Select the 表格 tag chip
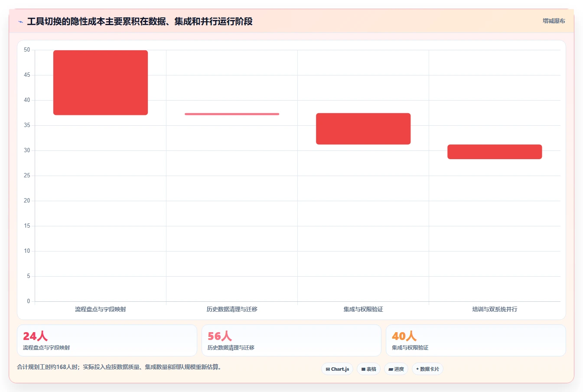Image resolution: width=583 pixels, height=392 pixels. 368,369
